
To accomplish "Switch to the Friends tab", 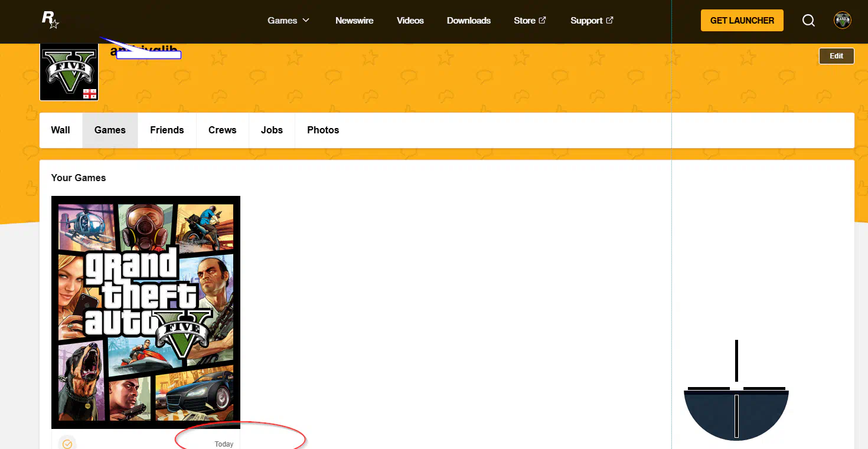I will point(167,130).
